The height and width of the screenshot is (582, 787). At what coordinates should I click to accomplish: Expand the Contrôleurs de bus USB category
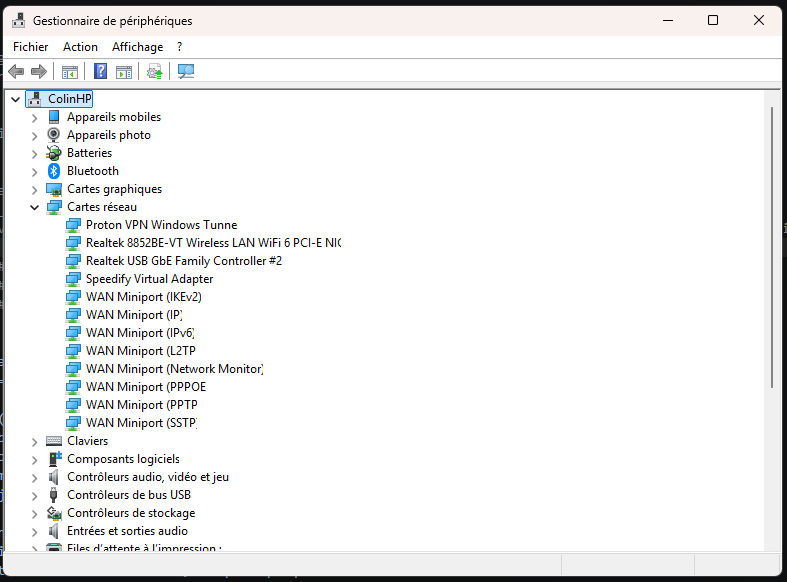pos(34,496)
